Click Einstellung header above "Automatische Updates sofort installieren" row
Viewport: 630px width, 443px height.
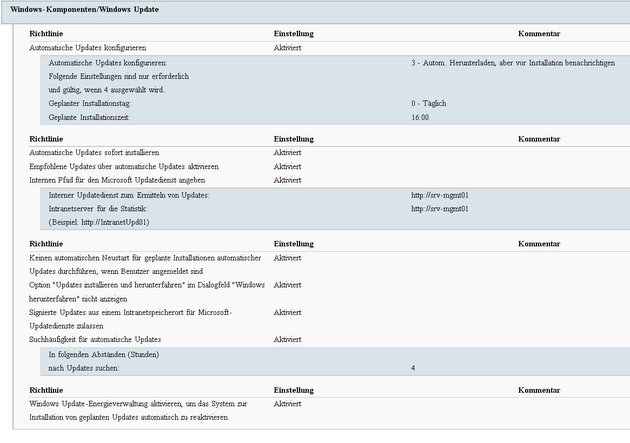coord(294,139)
